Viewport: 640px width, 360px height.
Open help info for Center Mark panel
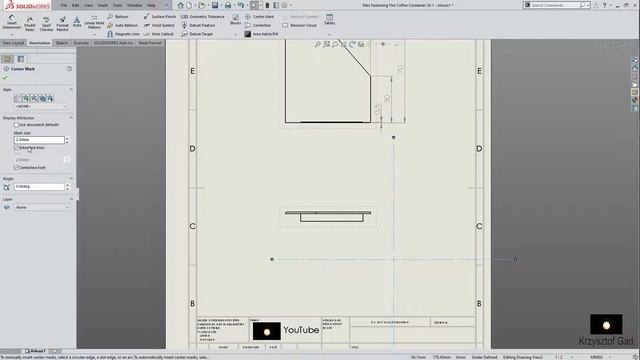(x=69, y=69)
